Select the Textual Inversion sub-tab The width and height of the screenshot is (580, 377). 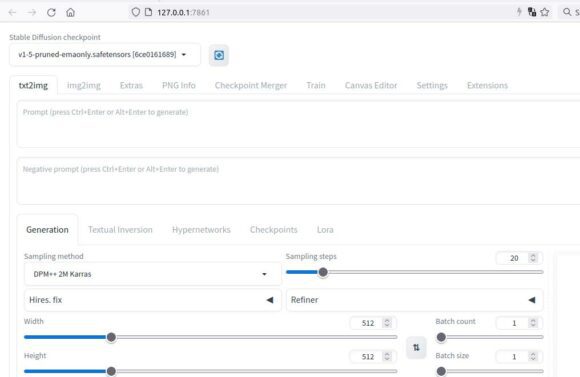click(120, 230)
